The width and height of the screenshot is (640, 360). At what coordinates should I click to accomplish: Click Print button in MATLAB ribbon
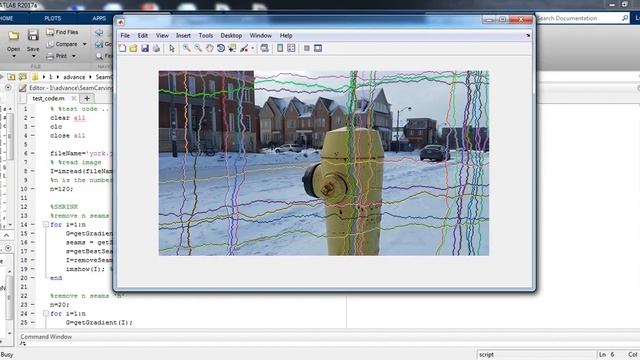point(57,56)
